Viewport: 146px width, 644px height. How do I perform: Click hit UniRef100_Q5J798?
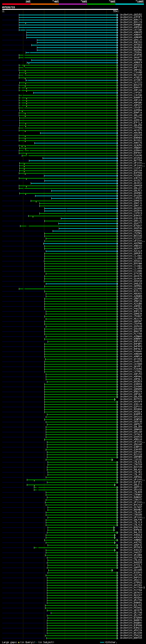[131, 613]
